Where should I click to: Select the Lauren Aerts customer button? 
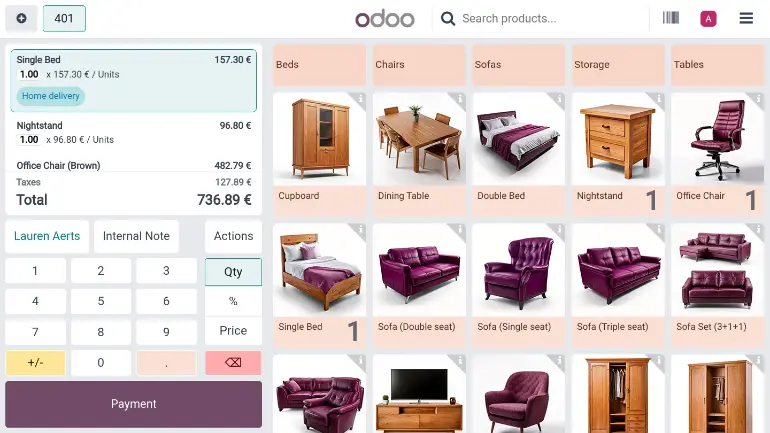[47, 236]
